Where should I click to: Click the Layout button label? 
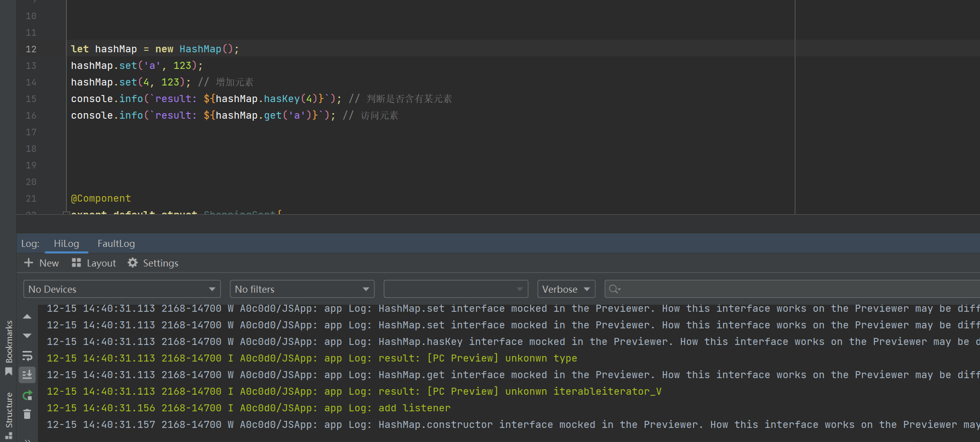[x=101, y=263]
